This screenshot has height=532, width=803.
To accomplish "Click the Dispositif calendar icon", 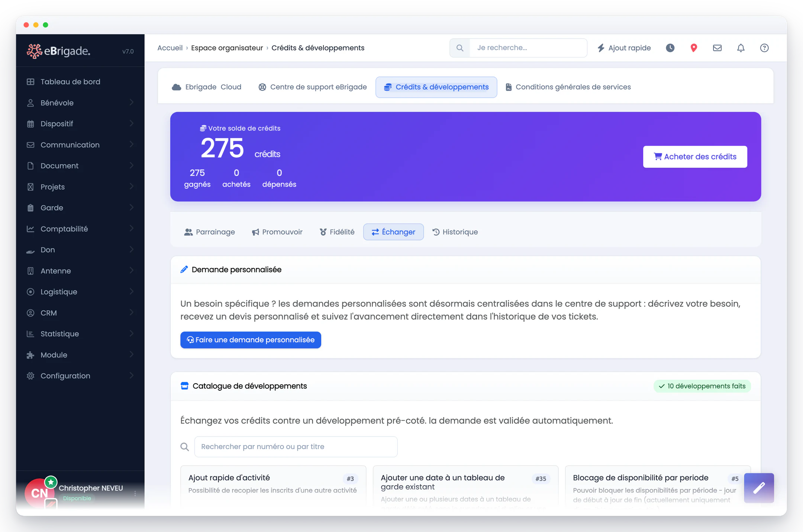I will click(x=30, y=124).
